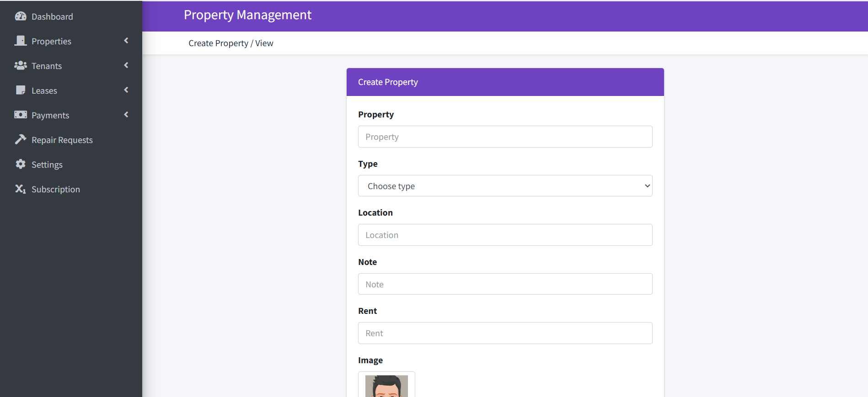Expand the Tenants submenu chevron
This screenshot has width=868, height=397.
click(x=126, y=65)
